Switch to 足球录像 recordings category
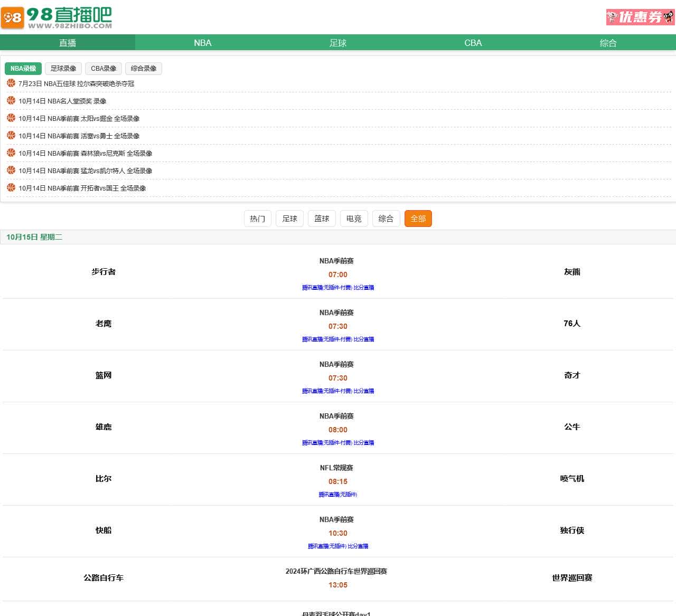This screenshot has width=676, height=616. (x=63, y=68)
